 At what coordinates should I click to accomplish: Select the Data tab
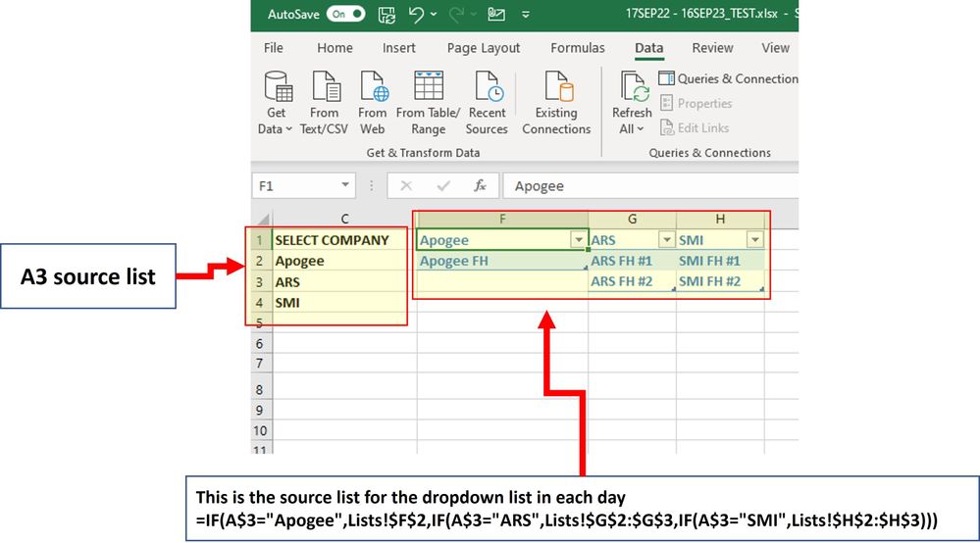[x=648, y=47]
